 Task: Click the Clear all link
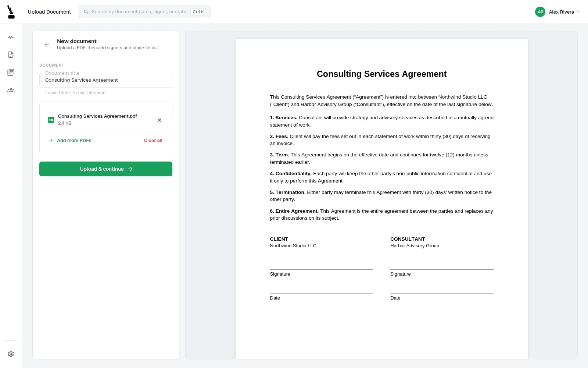coord(153,140)
